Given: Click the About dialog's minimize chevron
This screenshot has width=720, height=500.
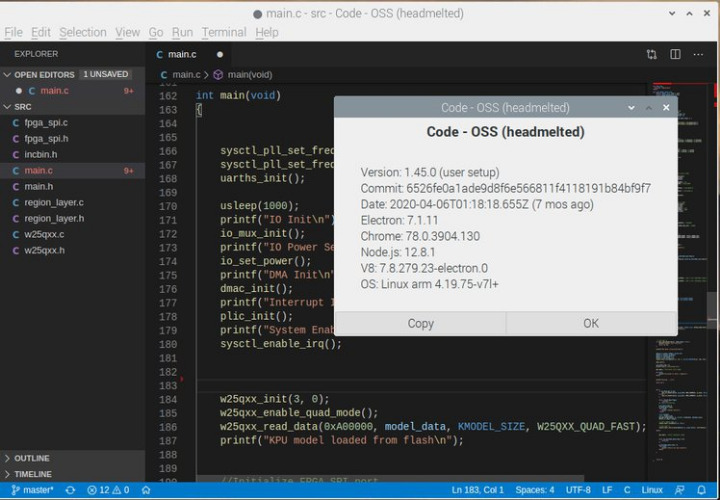Looking at the screenshot, I should [x=631, y=107].
